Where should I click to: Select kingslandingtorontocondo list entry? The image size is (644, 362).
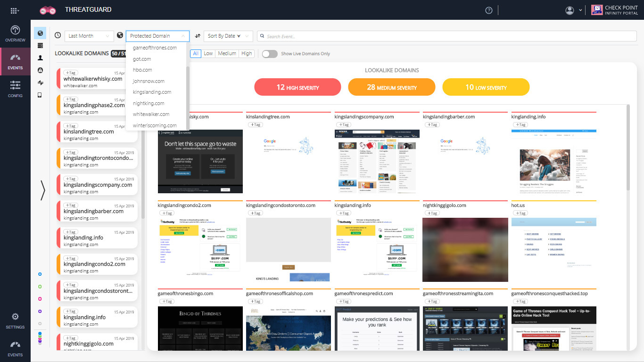(98, 158)
